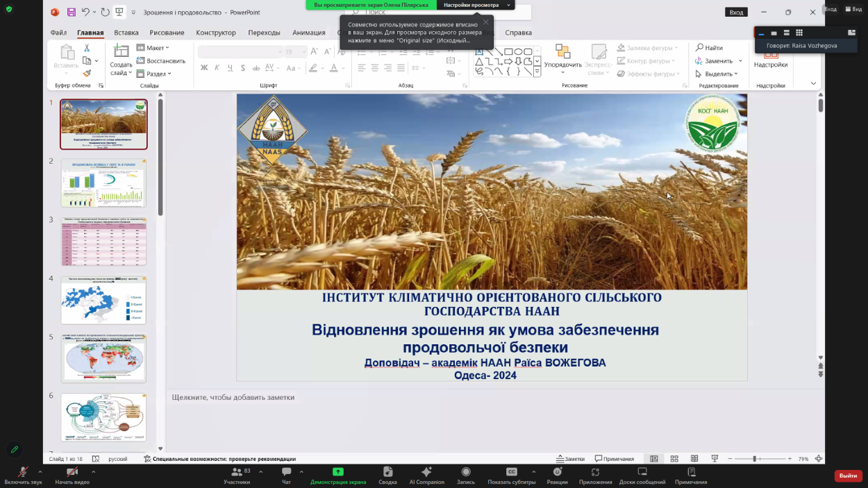Screen dimensions: 868x488
Task: Click Share Screen (Демонстрация экрана) button
Action: pos(338,476)
